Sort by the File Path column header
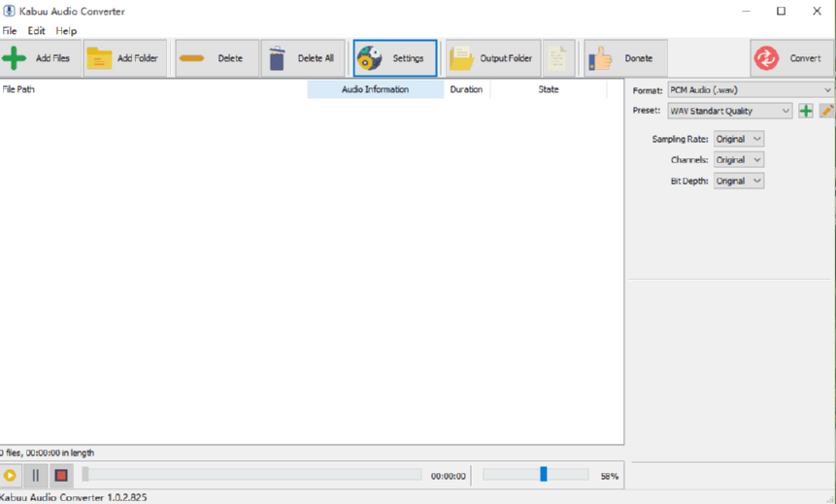 point(153,89)
